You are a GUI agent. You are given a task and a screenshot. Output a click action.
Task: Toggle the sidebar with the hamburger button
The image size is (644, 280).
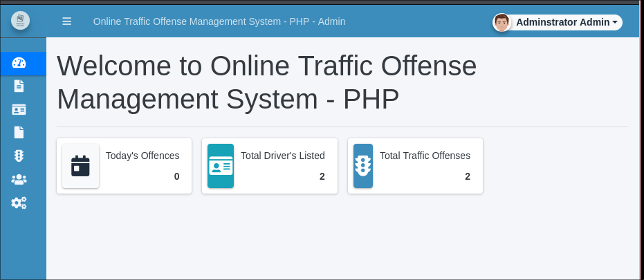[x=67, y=21]
